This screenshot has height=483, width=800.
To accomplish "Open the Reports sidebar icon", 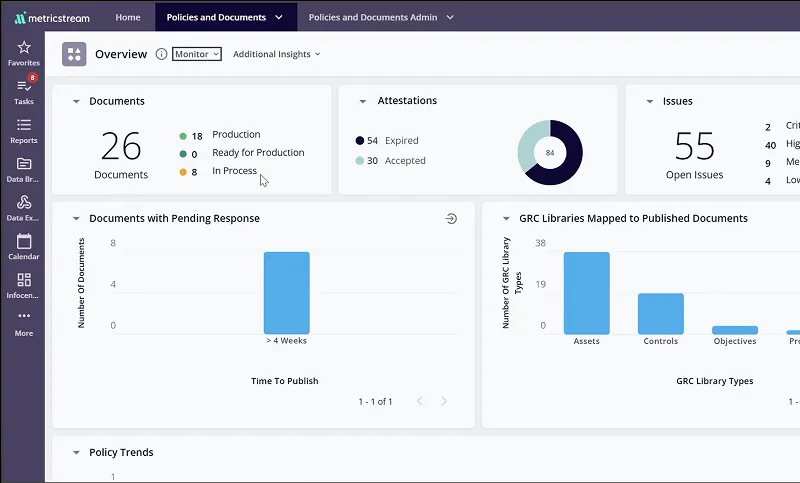I will pyautogui.click(x=24, y=125).
